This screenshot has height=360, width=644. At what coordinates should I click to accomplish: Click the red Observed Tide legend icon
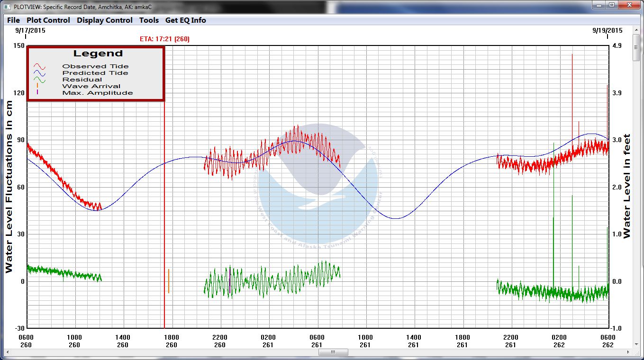(x=39, y=66)
